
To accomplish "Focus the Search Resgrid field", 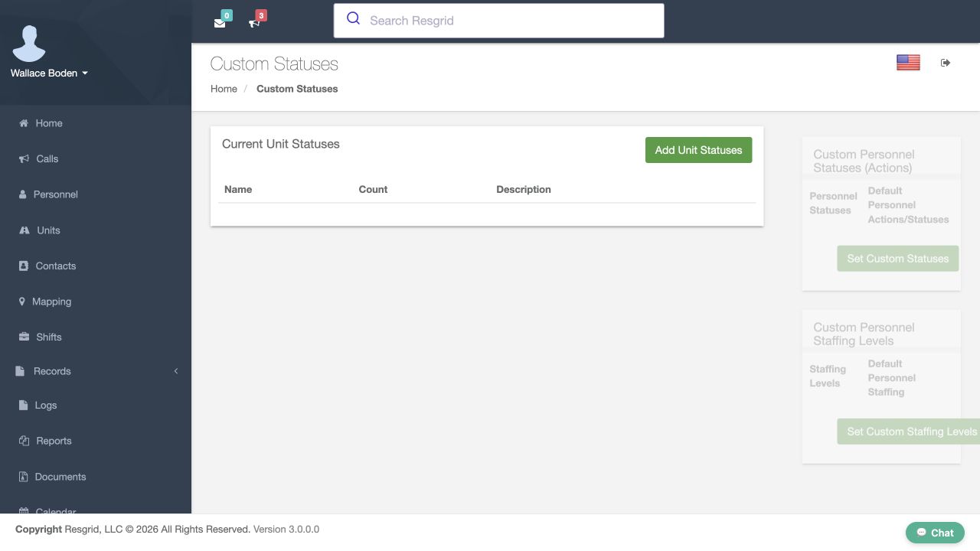I will click(x=498, y=21).
